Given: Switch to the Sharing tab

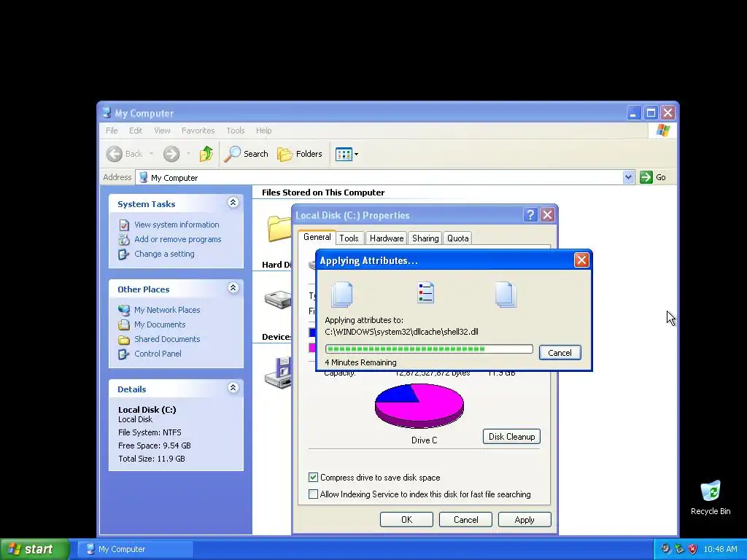Looking at the screenshot, I should [425, 238].
